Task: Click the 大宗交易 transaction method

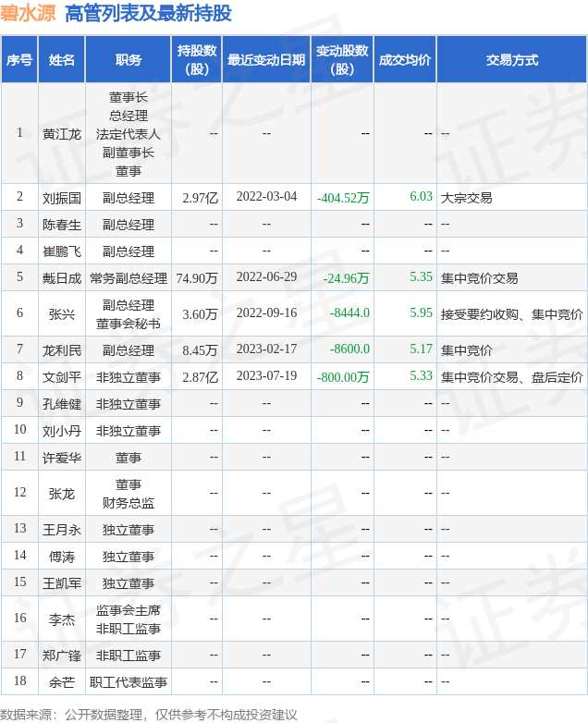Action: (467, 198)
